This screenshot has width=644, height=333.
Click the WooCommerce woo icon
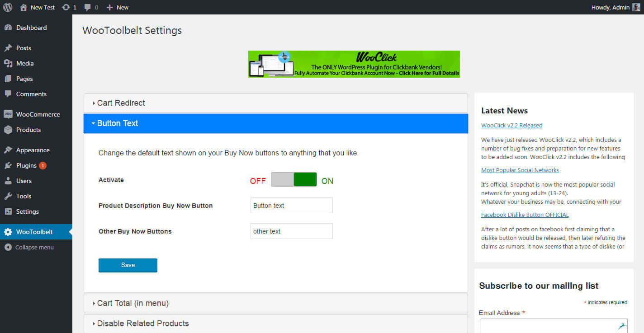click(8, 114)
